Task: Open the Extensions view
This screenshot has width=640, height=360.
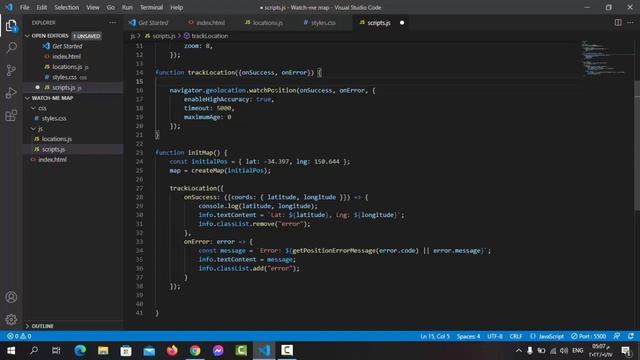Action: coord(11,116)
